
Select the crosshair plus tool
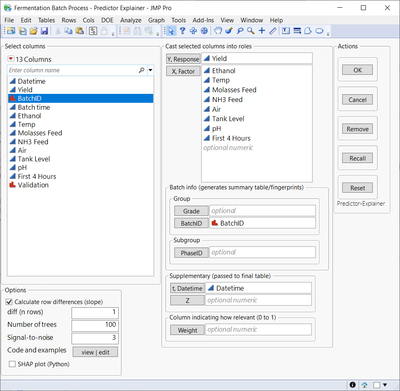tap(262, 31)
